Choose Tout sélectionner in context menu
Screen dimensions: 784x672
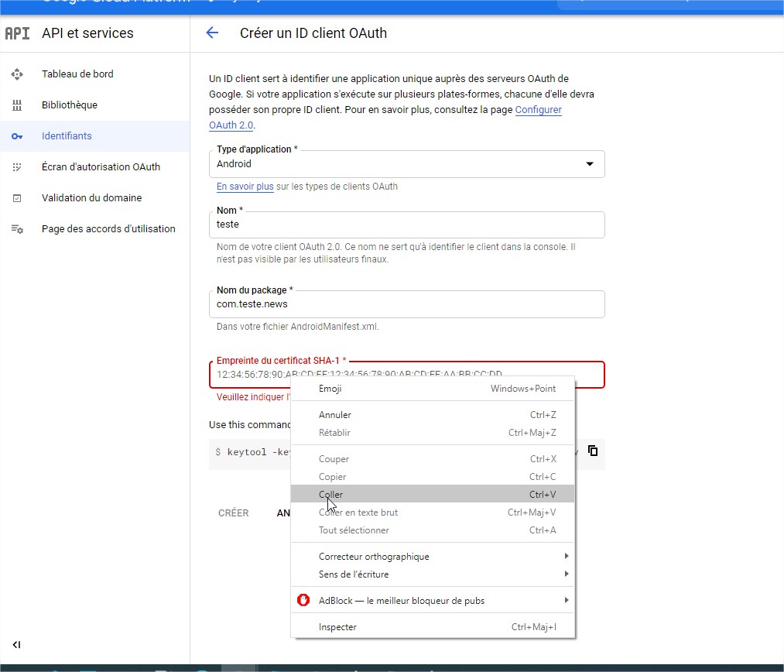tap(433, 530)
